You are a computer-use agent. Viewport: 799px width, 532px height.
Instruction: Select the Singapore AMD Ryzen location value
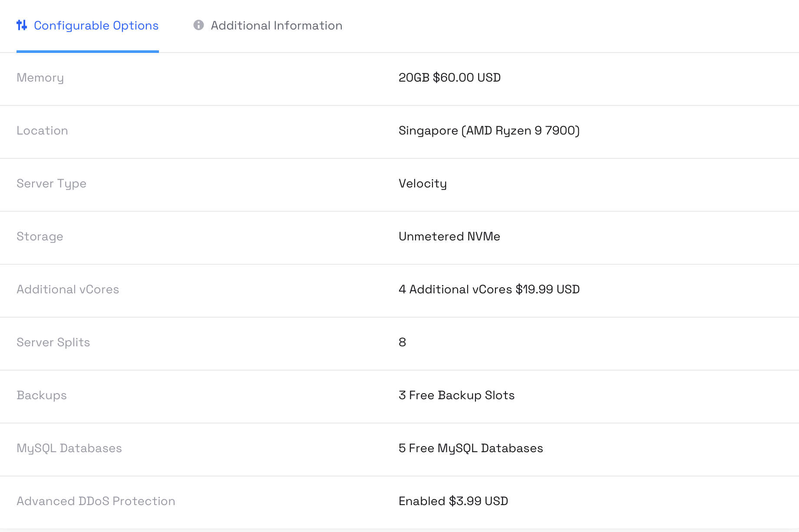489,131
